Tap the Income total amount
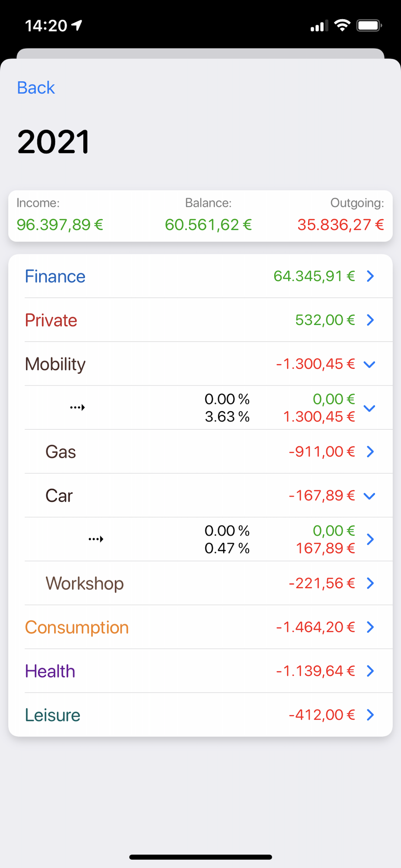 coord(60,225)
